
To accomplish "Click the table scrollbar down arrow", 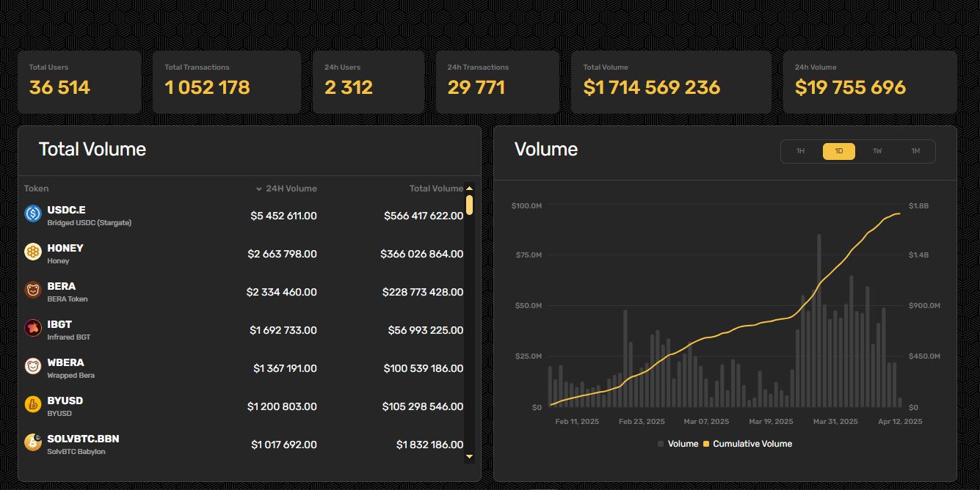I will (x=470, y=456).
